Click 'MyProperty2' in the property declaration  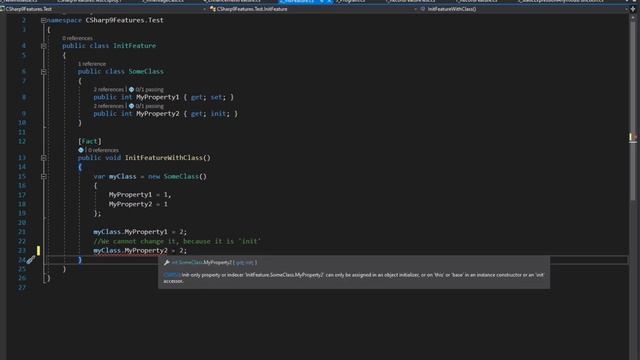tap(158, 113)
